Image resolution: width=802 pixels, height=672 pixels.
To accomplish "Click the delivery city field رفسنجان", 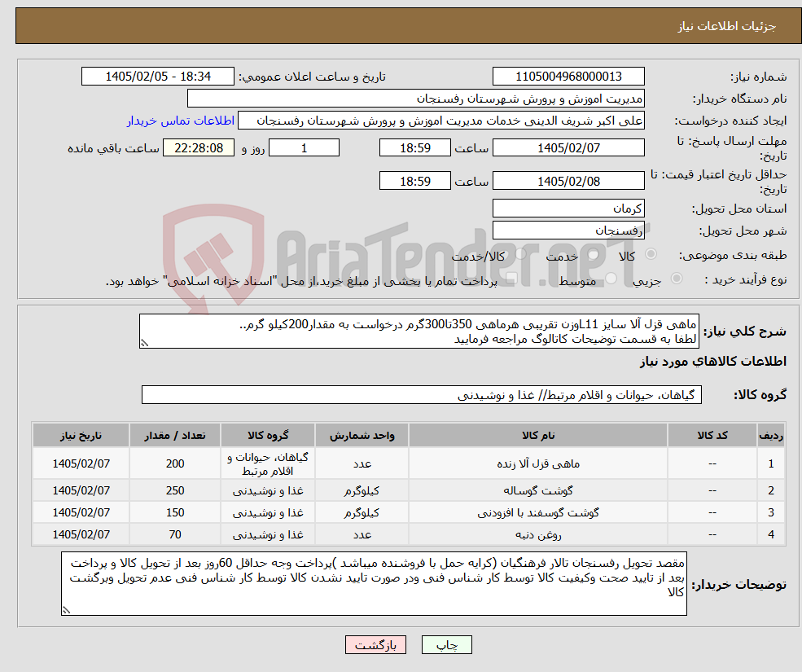I will 568,231.
